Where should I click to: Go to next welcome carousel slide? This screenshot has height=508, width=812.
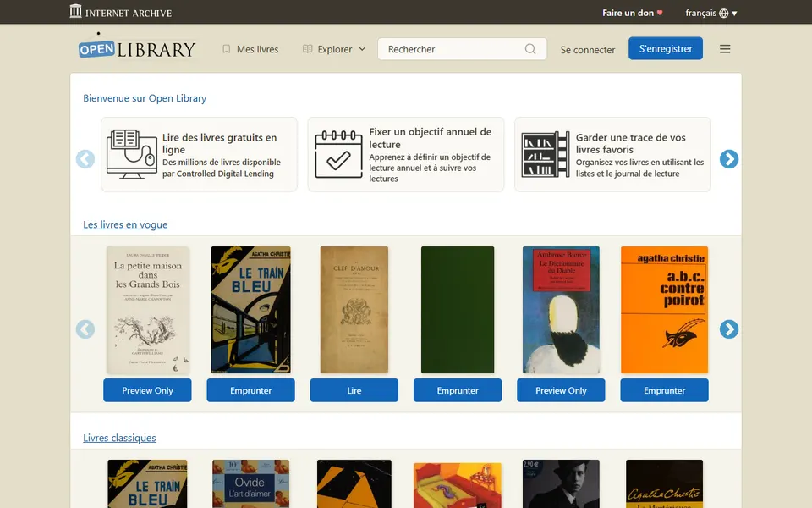(x=728, y=158)
